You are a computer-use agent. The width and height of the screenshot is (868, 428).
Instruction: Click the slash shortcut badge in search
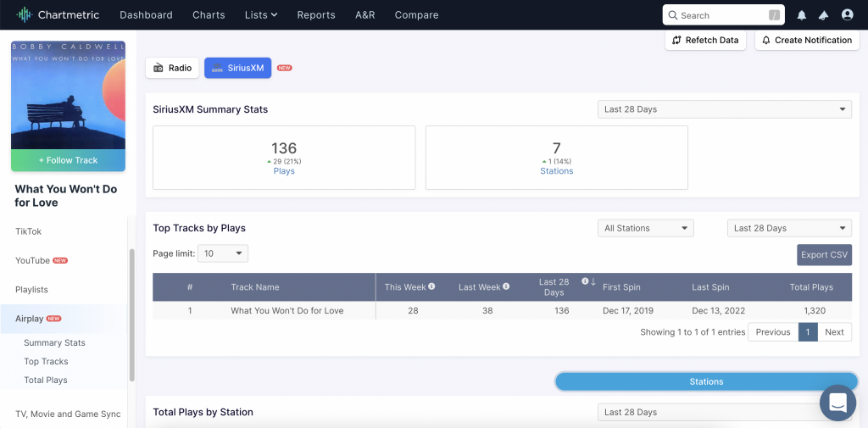pos(774,15)
